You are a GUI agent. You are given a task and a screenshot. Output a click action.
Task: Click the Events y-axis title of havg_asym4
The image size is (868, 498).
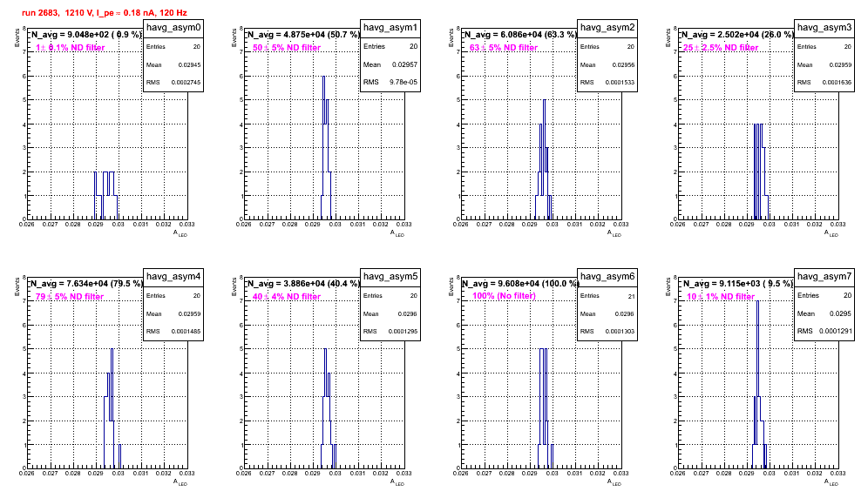pyautogui.click(x=17, y=287)
